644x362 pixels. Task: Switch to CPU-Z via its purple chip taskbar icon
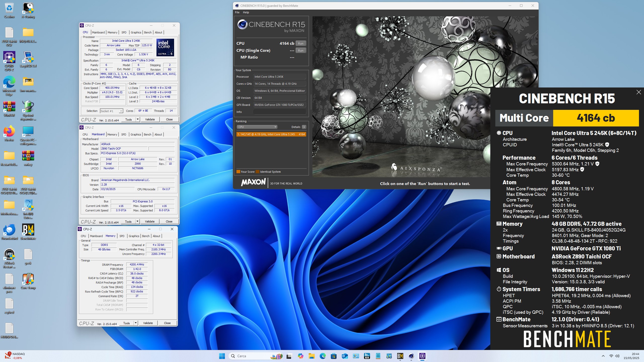tap(422, 356)
